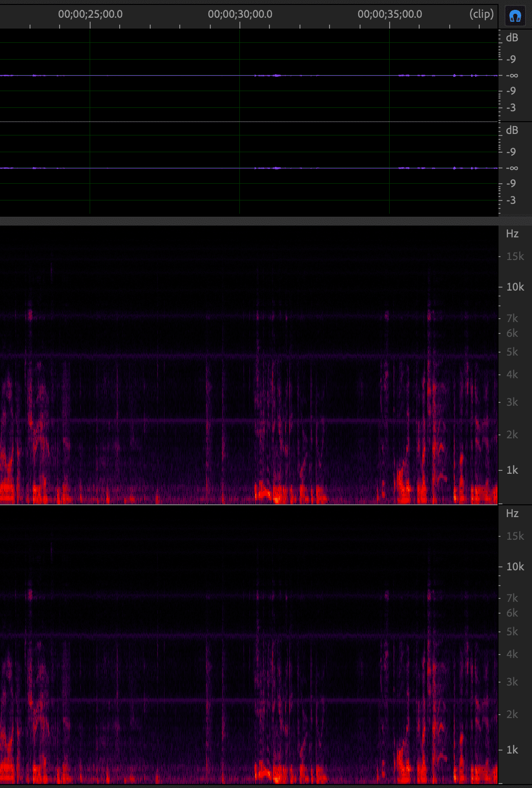This screenshot has width=532, height=788.
Task: Click the 00;00;25;00.0 mark on time ruler
Action: pos(90,14)
